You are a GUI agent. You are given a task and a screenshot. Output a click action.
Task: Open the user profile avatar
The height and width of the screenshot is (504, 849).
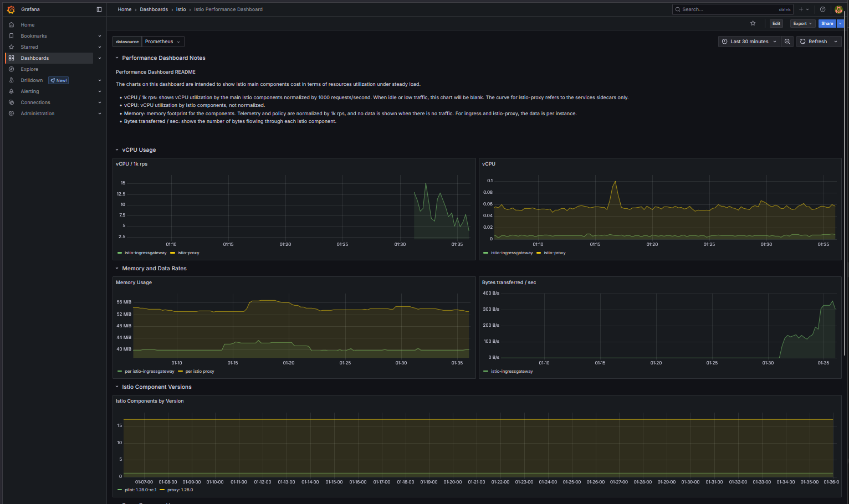tap(838, 9)
